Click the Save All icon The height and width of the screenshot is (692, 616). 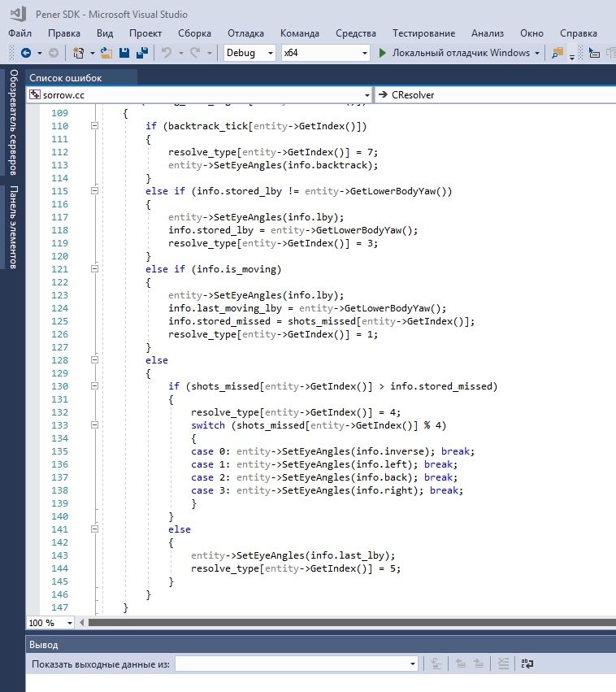coord(141,53)
